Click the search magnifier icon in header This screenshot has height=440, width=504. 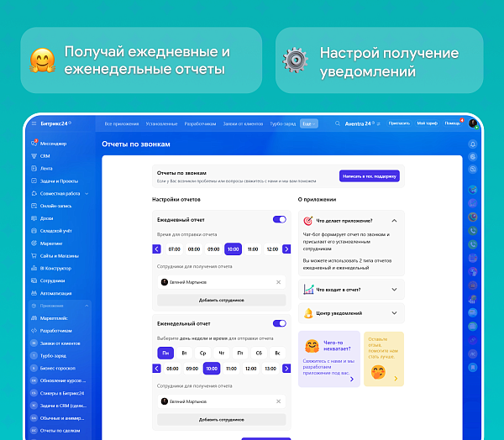point(337,123)
